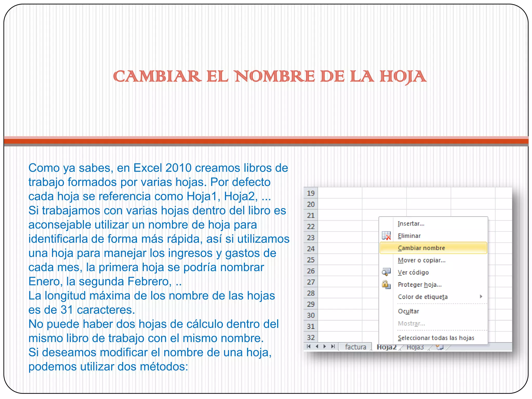Select row header 23
Viewport: 532px width, 399px height.
[311, 237]
